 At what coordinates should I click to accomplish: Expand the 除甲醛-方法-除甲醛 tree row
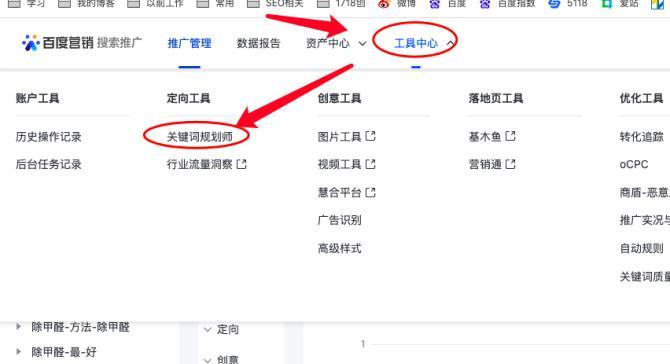[x=18, y=327]
